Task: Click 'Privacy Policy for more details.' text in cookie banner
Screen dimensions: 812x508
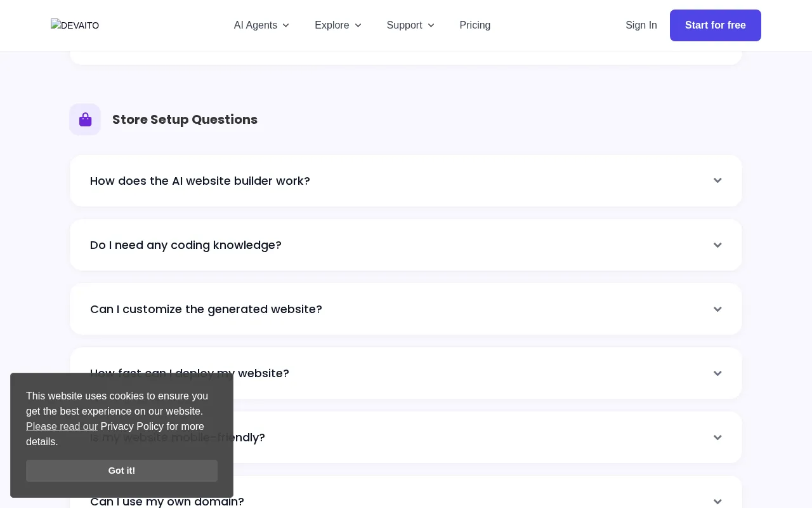Action: [x=115, y=434]
